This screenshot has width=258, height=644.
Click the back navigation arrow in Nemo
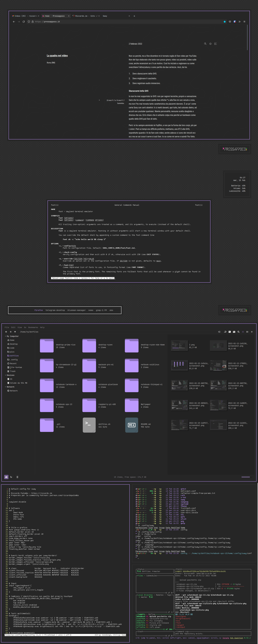tap(6, 332)
